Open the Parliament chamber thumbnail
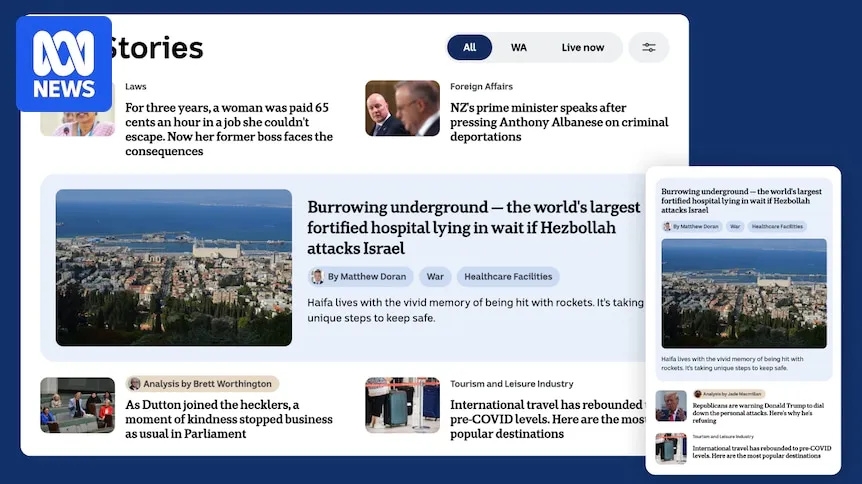This screenshot has width=862, height=484. coord(78,405)
